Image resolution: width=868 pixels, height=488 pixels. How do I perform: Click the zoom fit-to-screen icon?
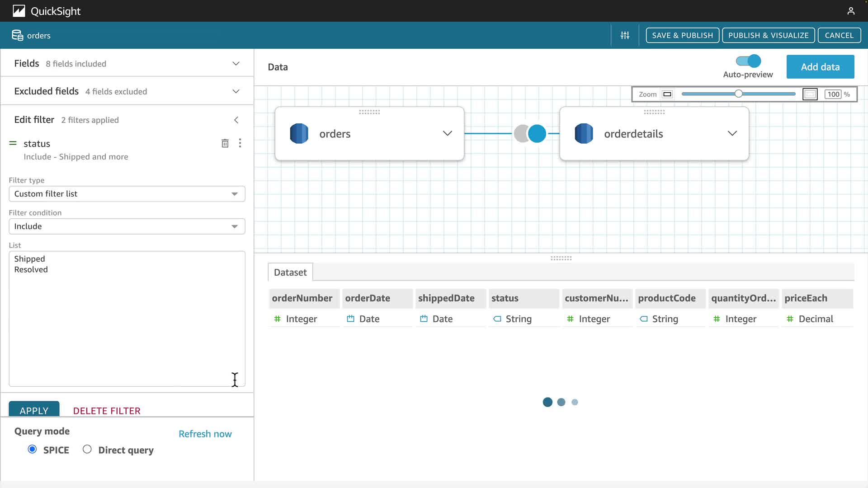810,94
